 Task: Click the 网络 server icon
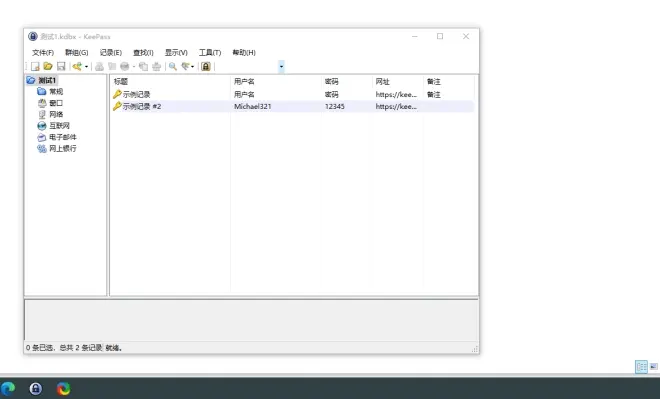(42, 114)
